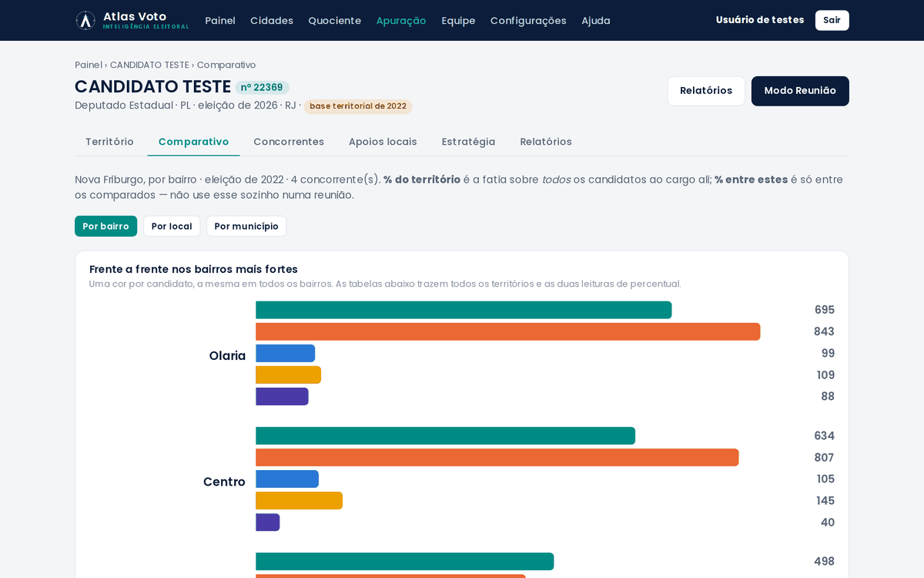Viewport: 924px width, 578px height.
Task: Click the blue Centro bar worth 105
Action: click(x=287, y=479)
